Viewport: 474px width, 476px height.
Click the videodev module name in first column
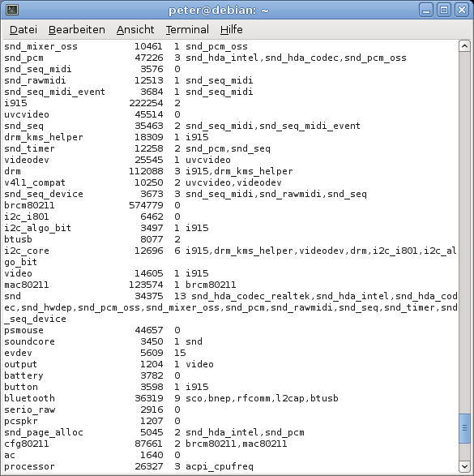pos(27,160)
